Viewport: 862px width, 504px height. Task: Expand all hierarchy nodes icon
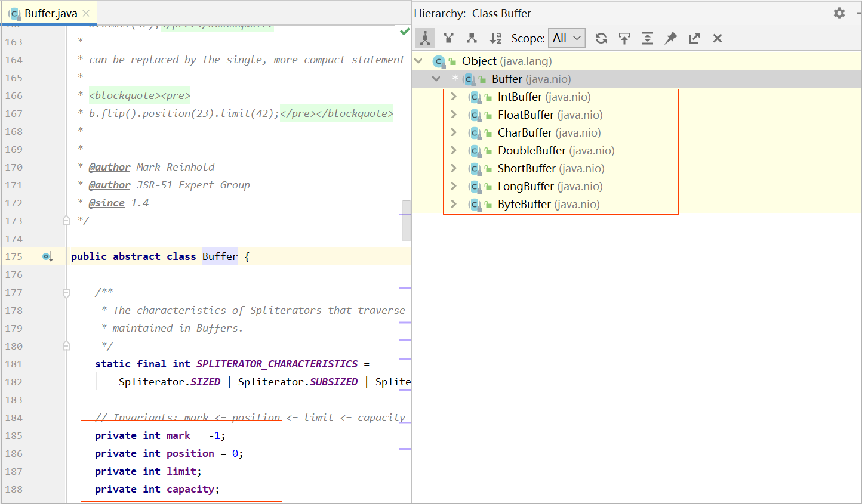(648, 38)
